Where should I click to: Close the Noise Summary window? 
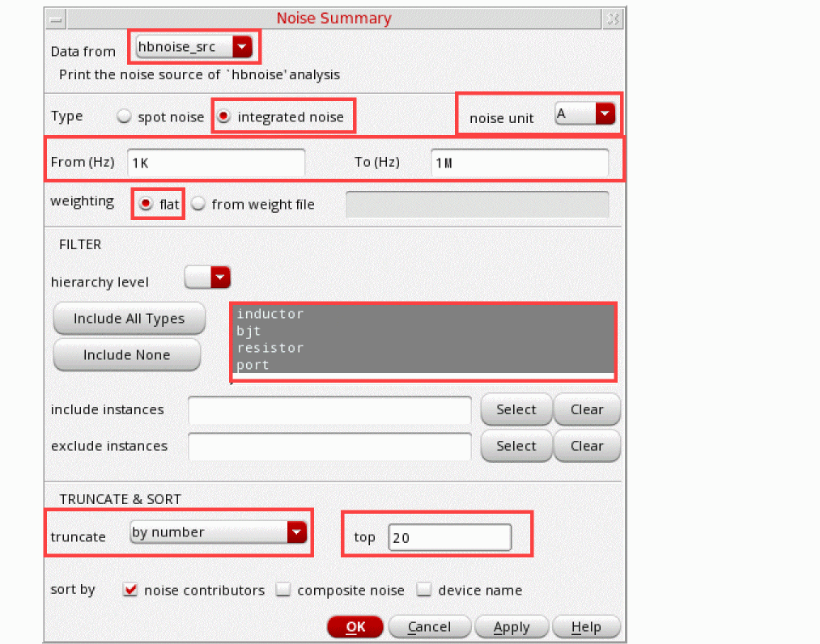tap(613, 20)
